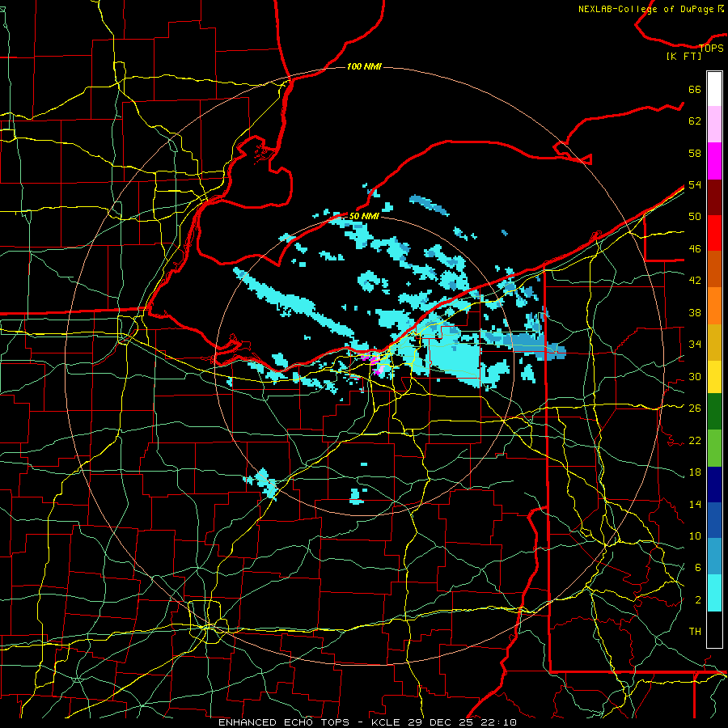Viewport: 728px width, 728px height.
Task: Click the "29 DEC 25 22:10" timestamp
Action: point(462,722)
